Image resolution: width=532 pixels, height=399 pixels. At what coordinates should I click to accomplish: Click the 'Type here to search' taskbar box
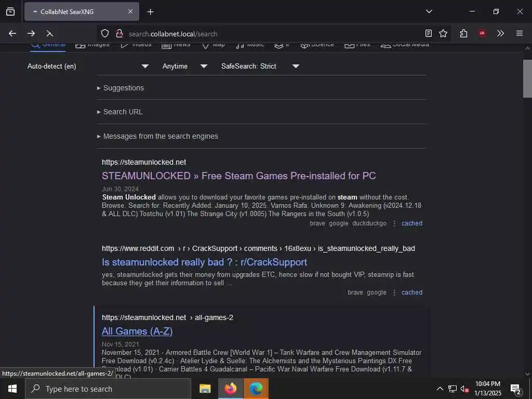pos(108,389)
